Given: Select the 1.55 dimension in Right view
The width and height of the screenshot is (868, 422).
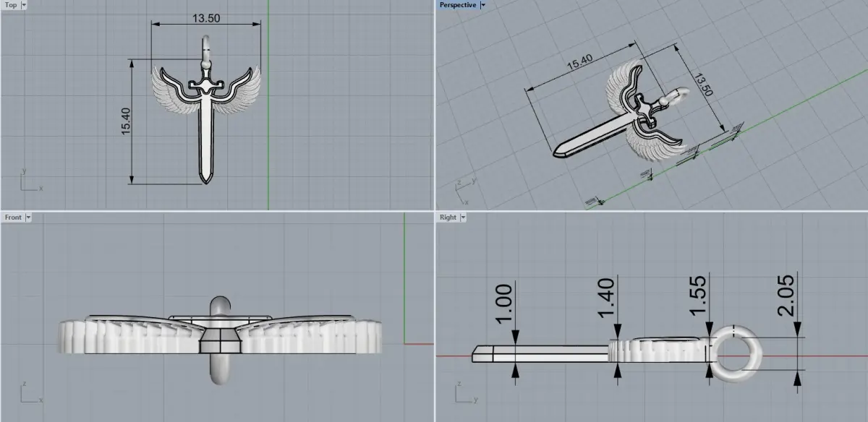Looking at the screenshot, I should (699, 294).
